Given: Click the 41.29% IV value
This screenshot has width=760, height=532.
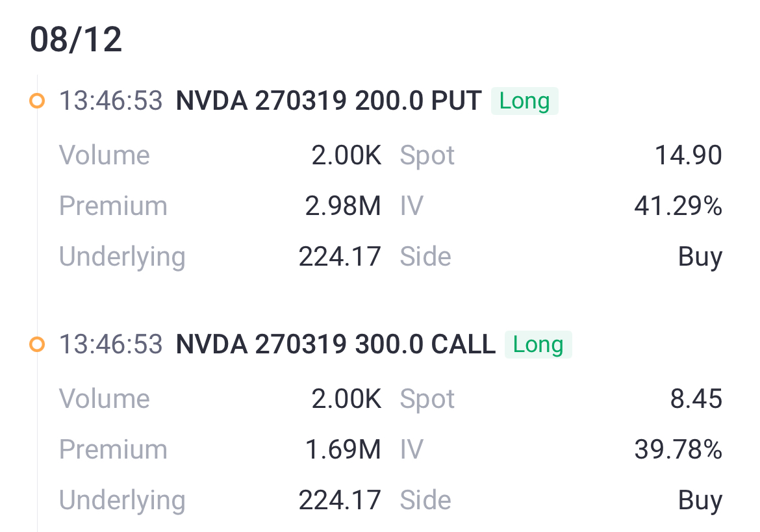Looking at the screenshot, I should [x=678, y=206].
